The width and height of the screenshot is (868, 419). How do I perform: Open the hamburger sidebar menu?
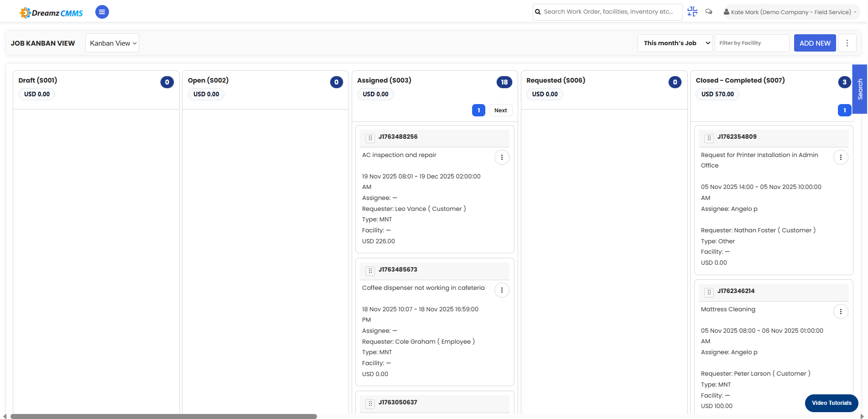pyautogui.click(x=102, y=12)
